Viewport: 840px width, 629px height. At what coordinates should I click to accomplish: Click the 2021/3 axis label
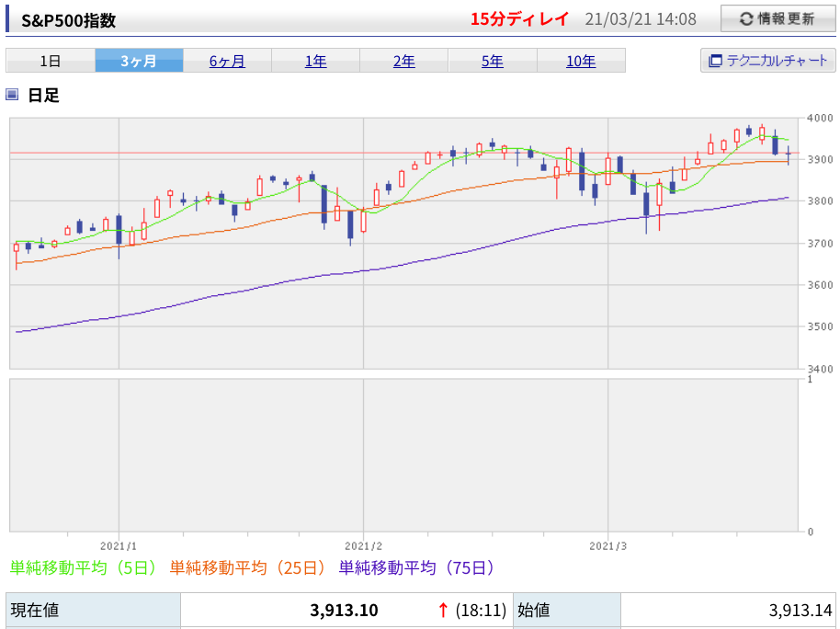pos(608,546)
